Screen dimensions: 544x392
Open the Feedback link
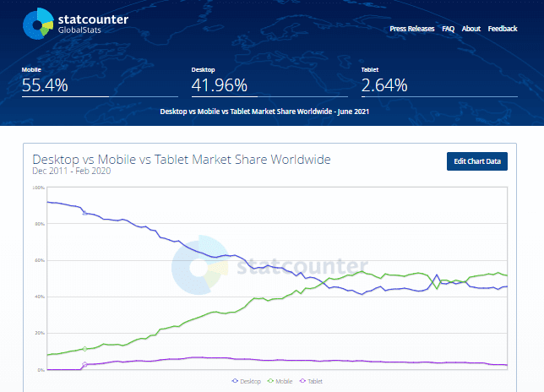(503, 29)
